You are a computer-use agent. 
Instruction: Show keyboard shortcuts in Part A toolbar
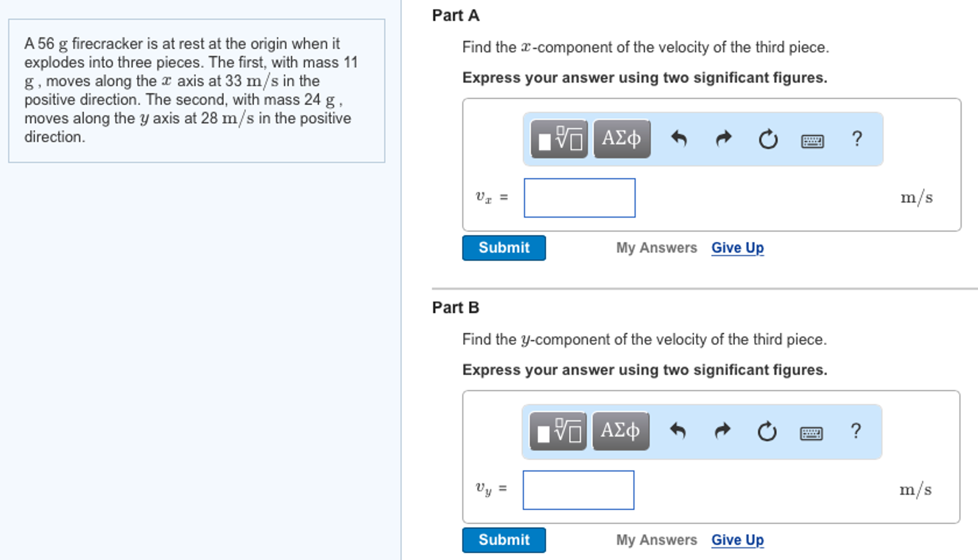point(812,141)
